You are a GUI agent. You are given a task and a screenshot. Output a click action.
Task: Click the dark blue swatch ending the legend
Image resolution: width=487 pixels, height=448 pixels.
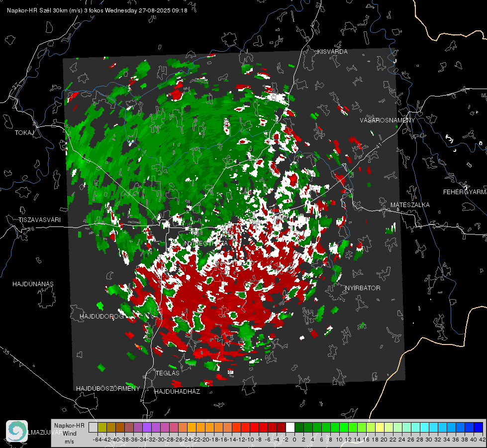[x=479, y=427]
